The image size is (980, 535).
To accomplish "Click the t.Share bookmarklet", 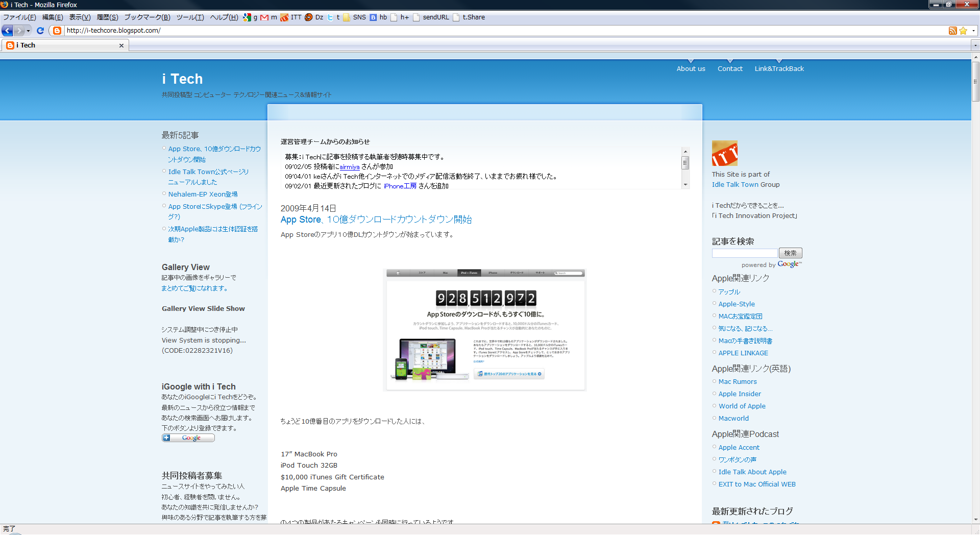I will pos(469,17).
